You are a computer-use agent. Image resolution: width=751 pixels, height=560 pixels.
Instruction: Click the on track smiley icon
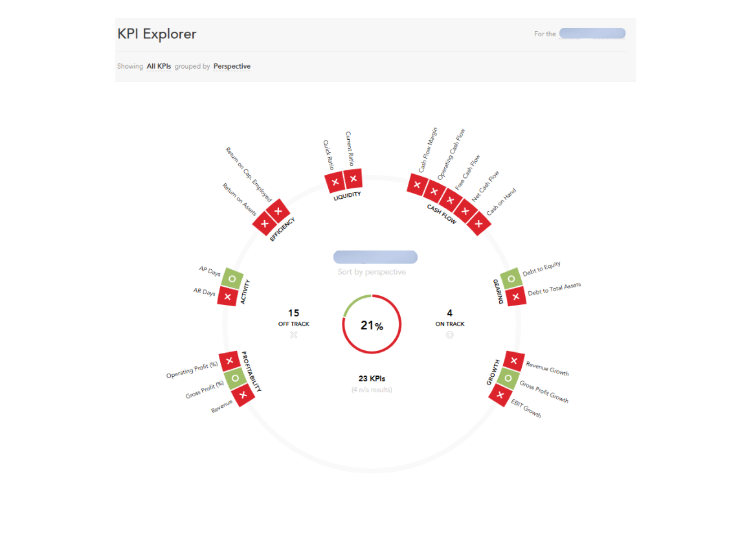[450, 335]
